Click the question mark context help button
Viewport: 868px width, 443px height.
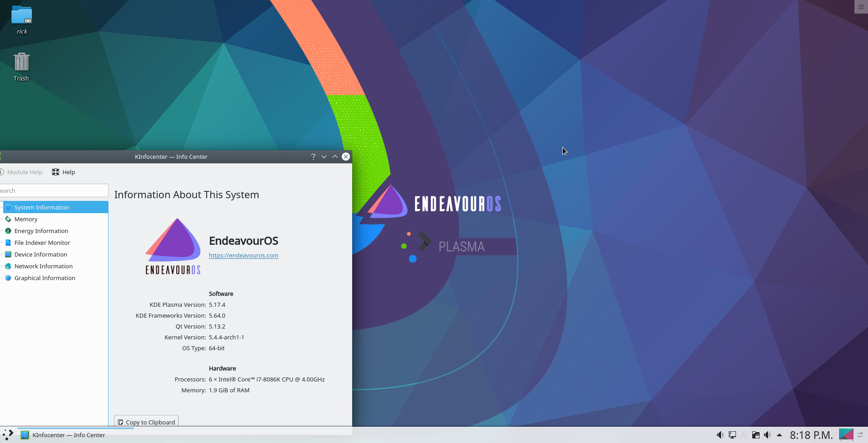[x=313, y=157]
